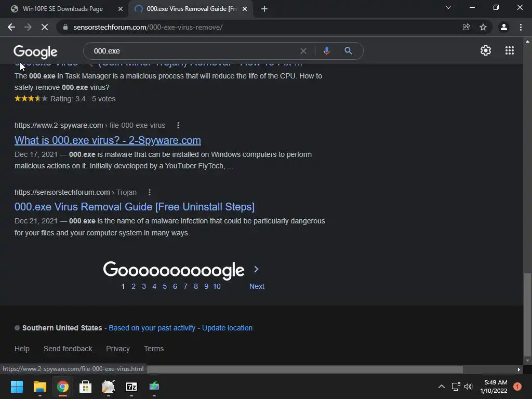Open options for sensorstechforum.com result
This screenshot has height=399, width=532.
[150, 192]
